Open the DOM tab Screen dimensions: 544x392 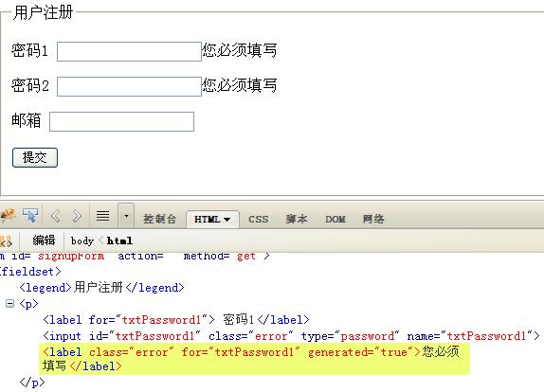click(x=335, y=219)
